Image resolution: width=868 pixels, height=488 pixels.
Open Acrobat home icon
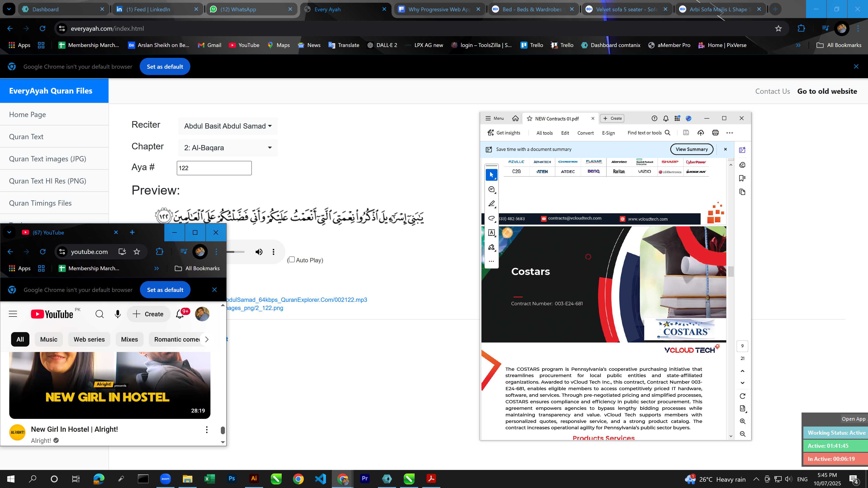coord(515,118)
